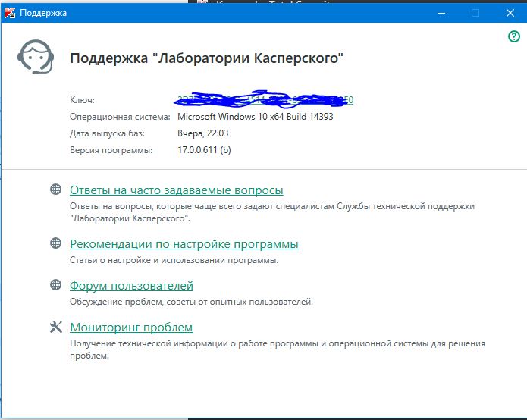Open Ответы на часто задаваемые вопросы link

[177, 190]
